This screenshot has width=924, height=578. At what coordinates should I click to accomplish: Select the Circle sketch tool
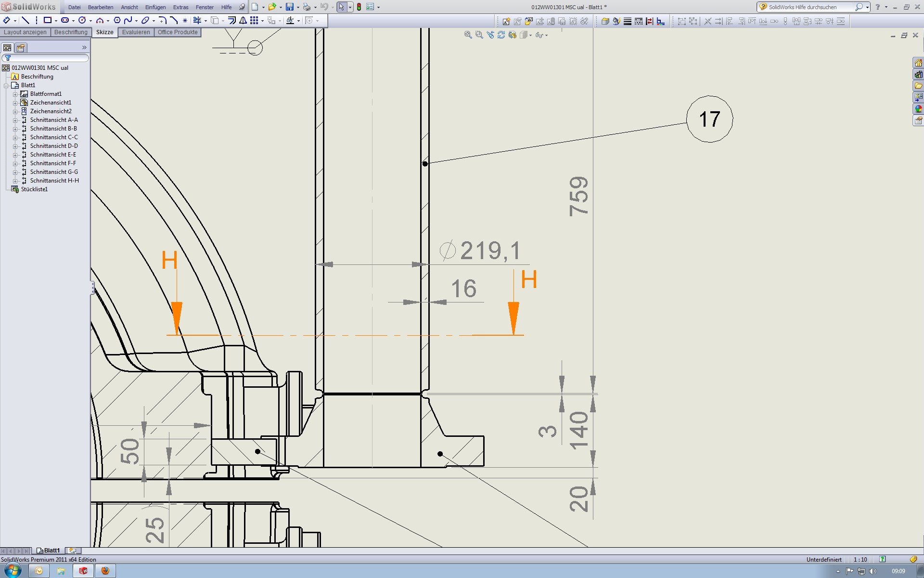(82, 20)
